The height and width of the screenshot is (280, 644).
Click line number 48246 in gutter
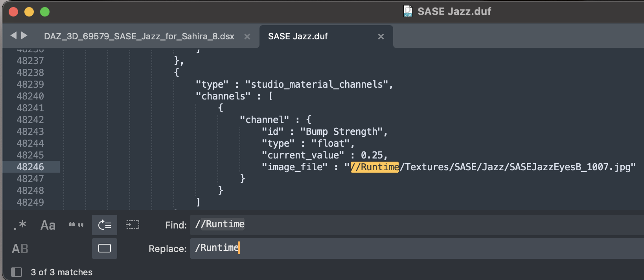pyautogui.click(x=30, y=167)
